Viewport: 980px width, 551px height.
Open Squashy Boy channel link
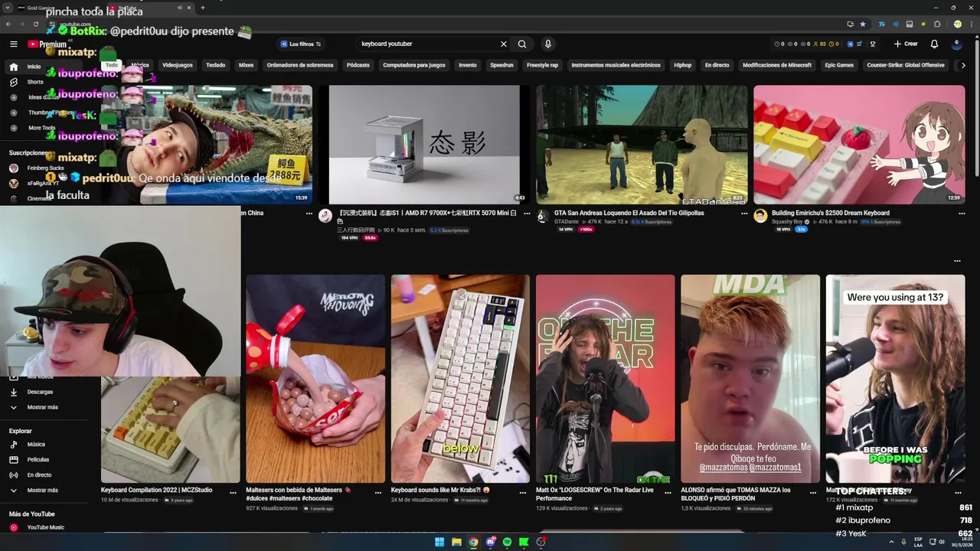tap(787, 222)
